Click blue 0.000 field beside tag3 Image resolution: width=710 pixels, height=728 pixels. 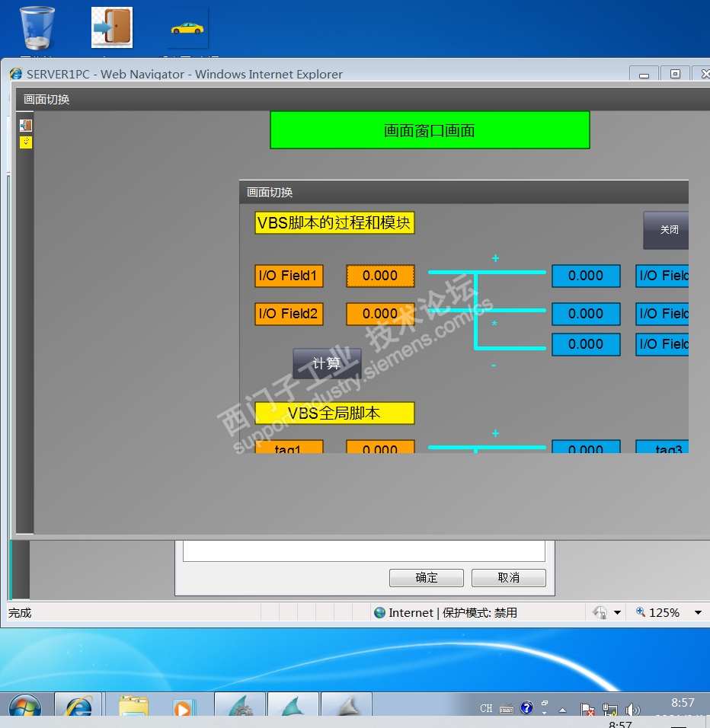coord(586,447)
